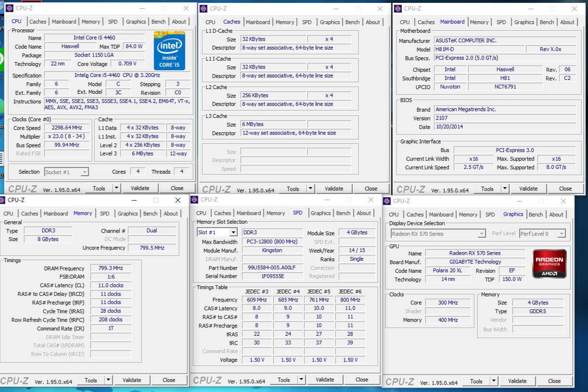Viewport: 588px width, 392px height.
Task: Open About tab in the Graphics window
Action: [556, 215]
